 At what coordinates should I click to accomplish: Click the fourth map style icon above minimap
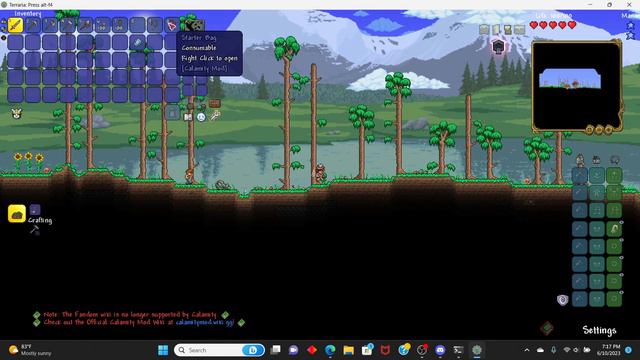point(519,29)
